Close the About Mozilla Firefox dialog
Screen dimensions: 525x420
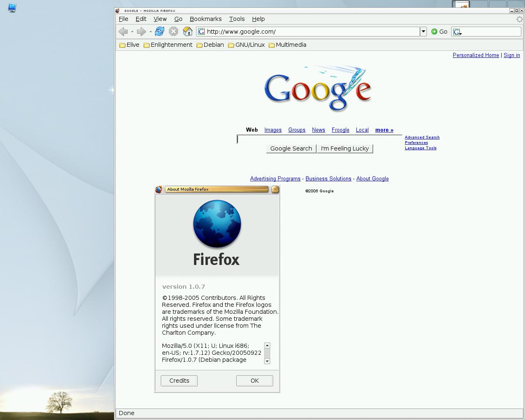click(275, 189)
